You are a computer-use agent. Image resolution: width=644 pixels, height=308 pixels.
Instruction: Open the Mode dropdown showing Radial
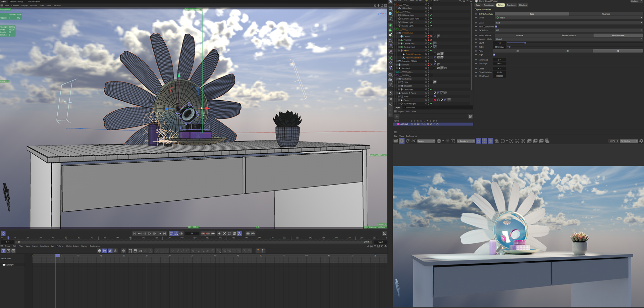(x=569, y=17)
